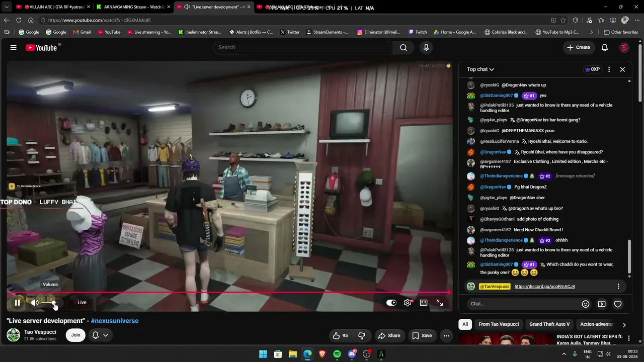This screenshot has height=362, width=644.
Task: Click the YouTube search magnifier button
Action: click(404, 47)
